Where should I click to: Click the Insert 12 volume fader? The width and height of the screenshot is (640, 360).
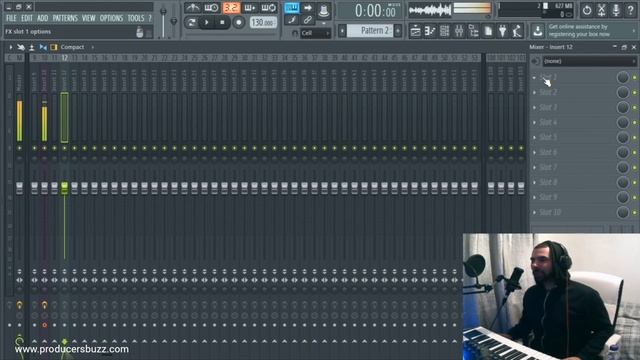coord(64,188)
